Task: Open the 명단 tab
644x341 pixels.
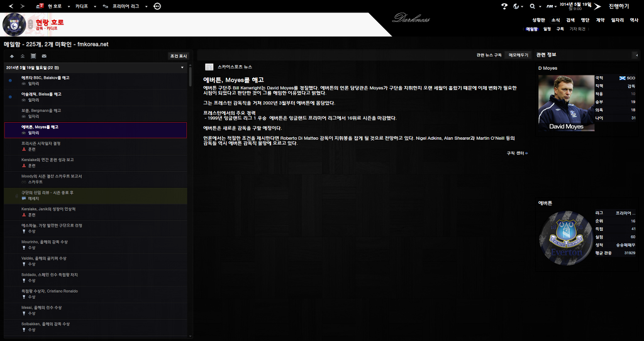Action: tap(586, 20)
